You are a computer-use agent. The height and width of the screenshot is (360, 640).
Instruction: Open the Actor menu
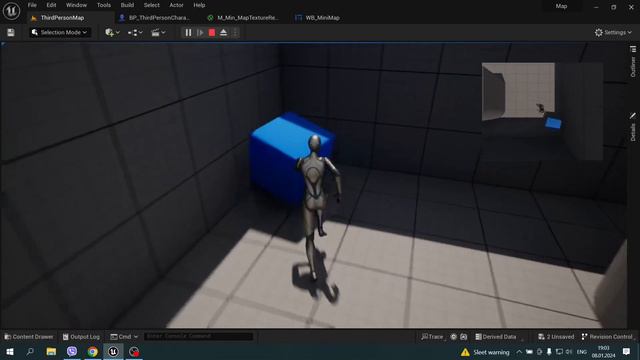(x=176, y=5)
